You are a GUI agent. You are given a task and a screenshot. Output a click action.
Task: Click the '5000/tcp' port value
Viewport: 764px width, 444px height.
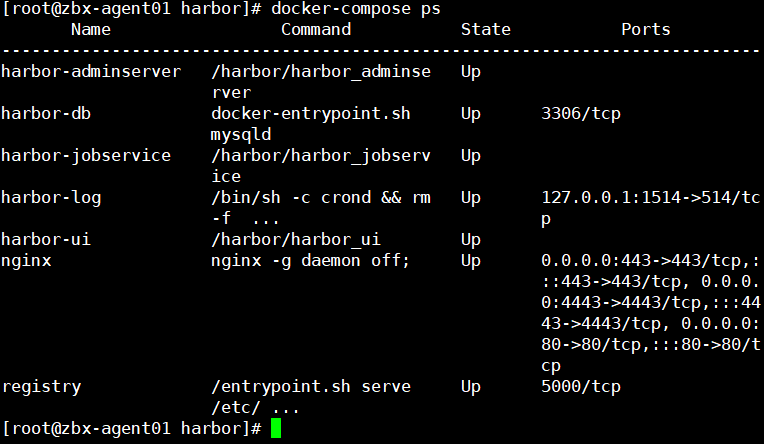pyautogui.click(x=581, y=387)
